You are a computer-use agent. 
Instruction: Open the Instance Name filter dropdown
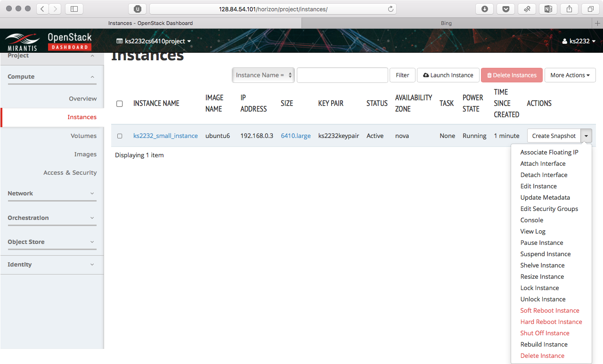coord(263,75)
